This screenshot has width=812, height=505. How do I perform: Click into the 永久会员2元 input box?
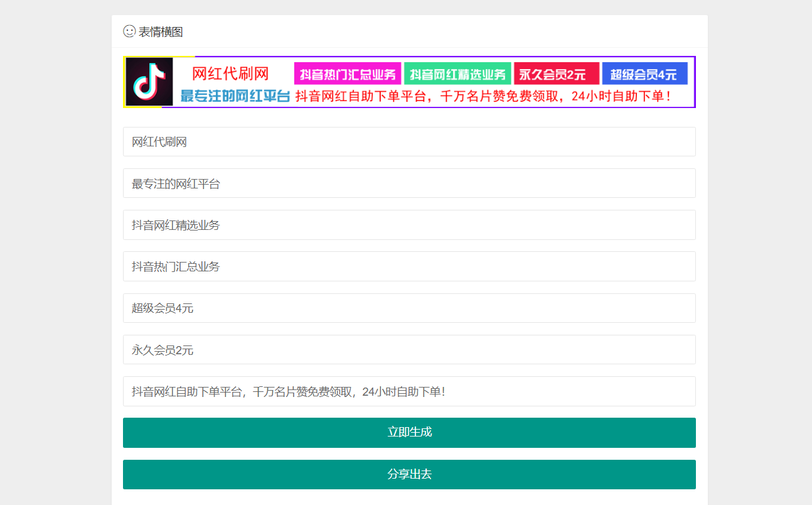point(409,350)
